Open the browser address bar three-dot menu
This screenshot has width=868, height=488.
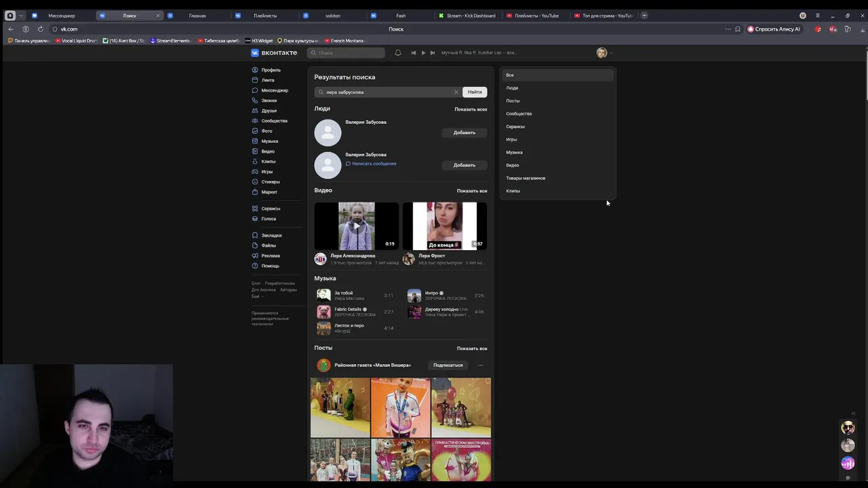728,29
